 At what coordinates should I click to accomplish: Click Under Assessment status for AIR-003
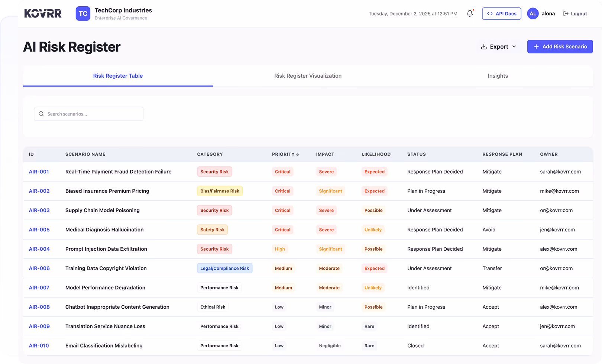430,210
